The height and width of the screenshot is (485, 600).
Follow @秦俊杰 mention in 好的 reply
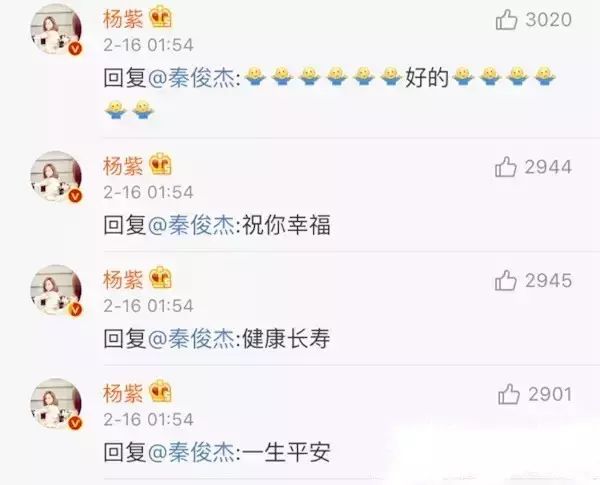(x=191, y=78)
